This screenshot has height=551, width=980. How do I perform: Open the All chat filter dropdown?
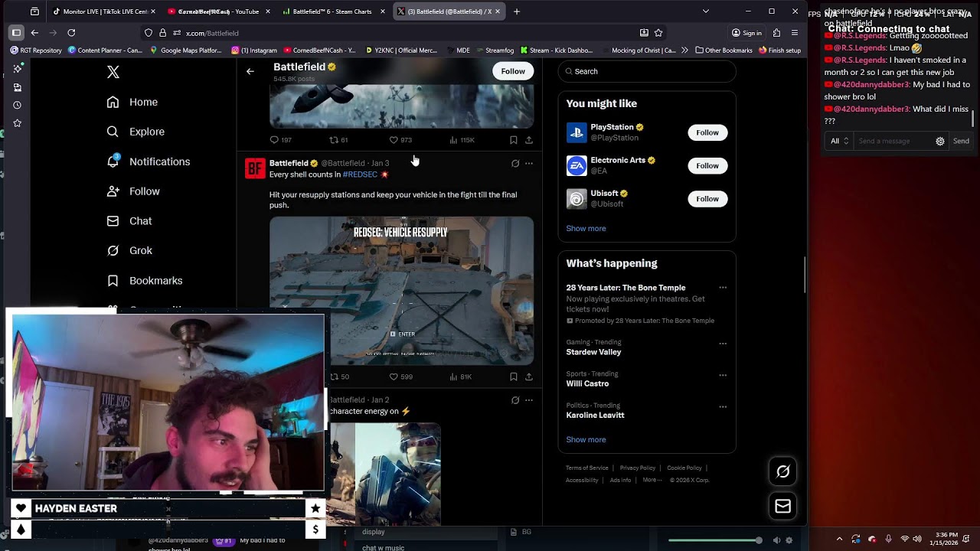[x=840, y=141]
